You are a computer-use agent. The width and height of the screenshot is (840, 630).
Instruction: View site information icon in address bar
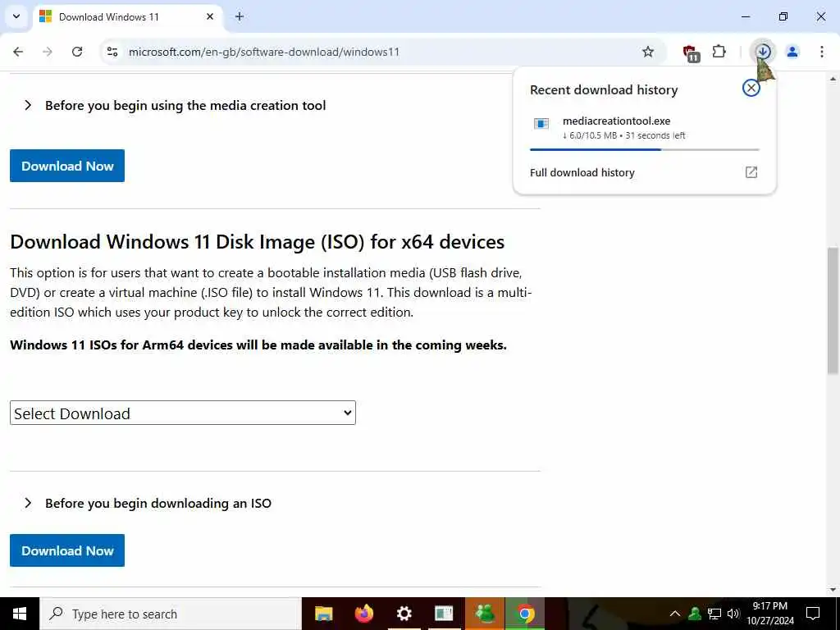pos(112,52)
